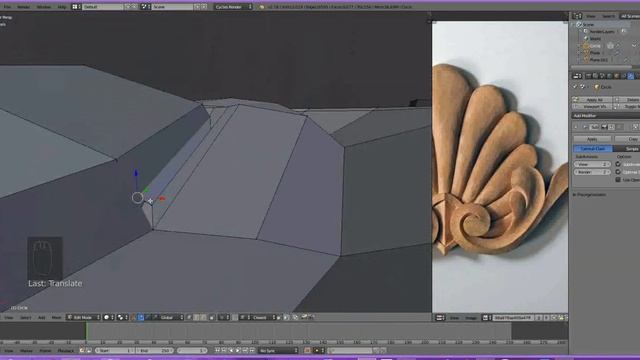This screenshot has width=640, height=360.
Task: Click the modifier Copy button
Action: tap(632, 139)
